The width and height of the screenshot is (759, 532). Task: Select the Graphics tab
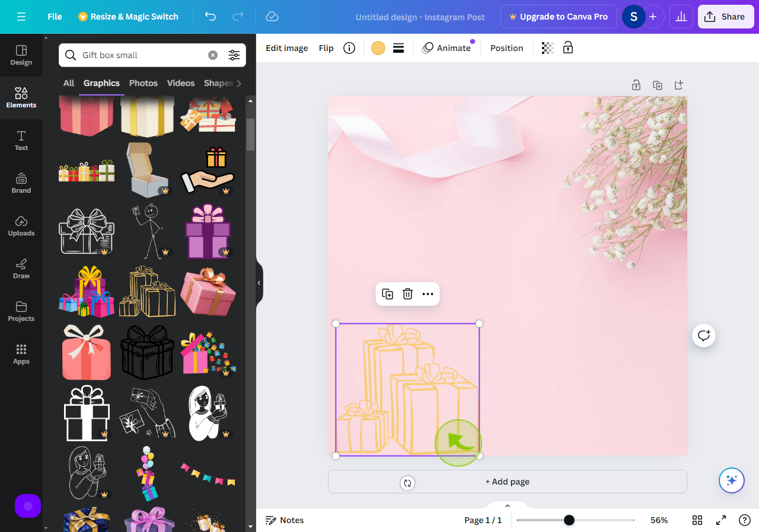click(101, 83)
